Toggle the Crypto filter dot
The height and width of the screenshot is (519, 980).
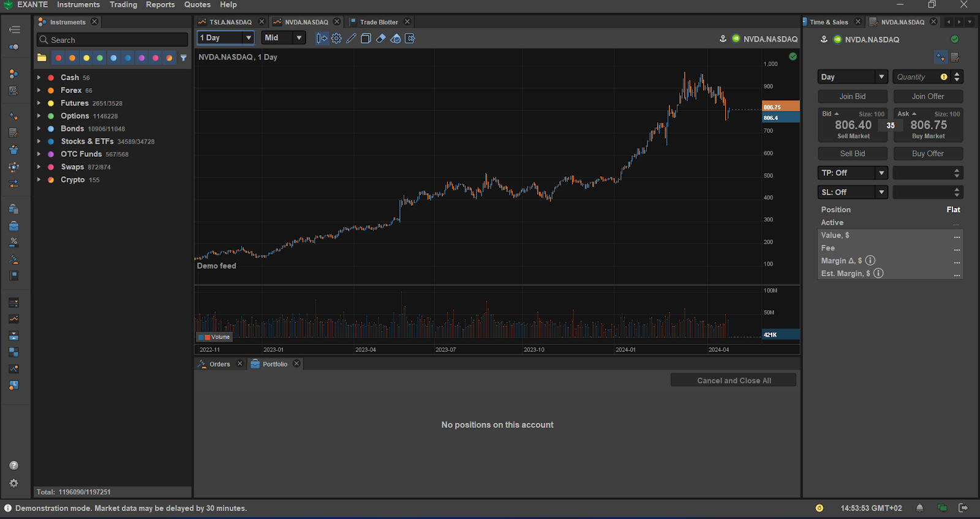170,58
